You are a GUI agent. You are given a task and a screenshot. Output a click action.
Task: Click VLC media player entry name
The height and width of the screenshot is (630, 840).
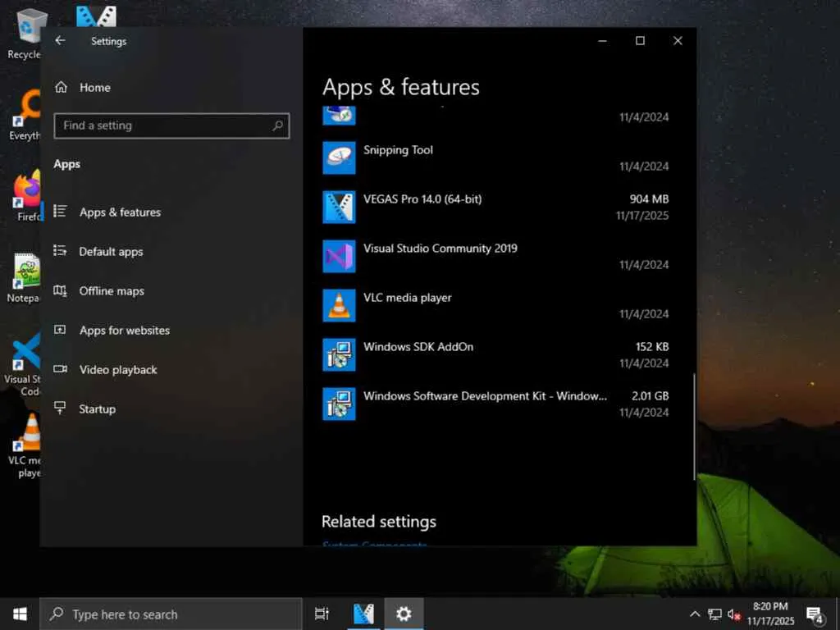pyautogui.click(x=407, y=298)
